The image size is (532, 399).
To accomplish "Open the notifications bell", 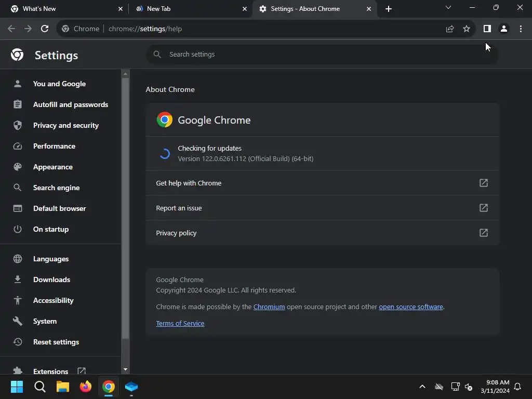I will point(518,387).
